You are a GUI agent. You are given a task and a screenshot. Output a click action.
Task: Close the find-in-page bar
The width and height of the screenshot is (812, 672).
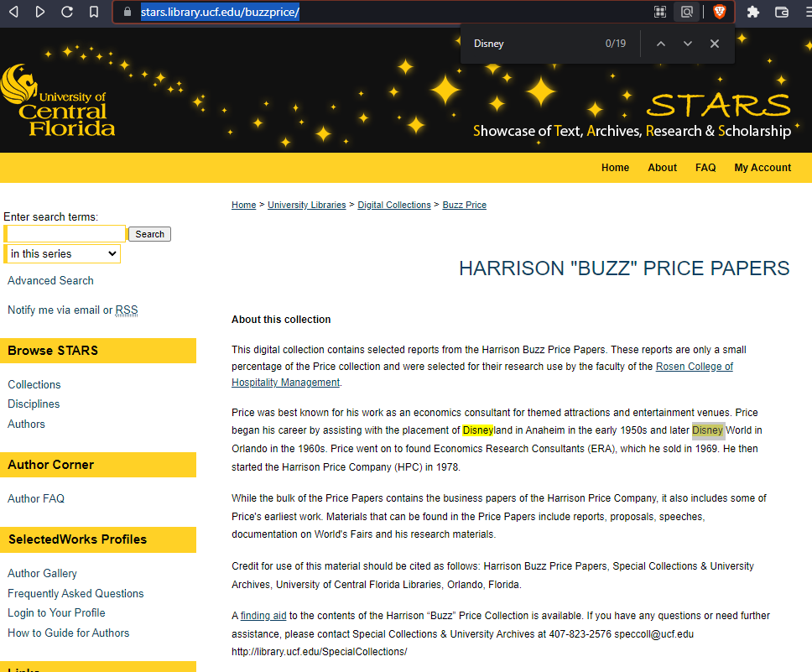pyautogui.click(x=715, y=44)
